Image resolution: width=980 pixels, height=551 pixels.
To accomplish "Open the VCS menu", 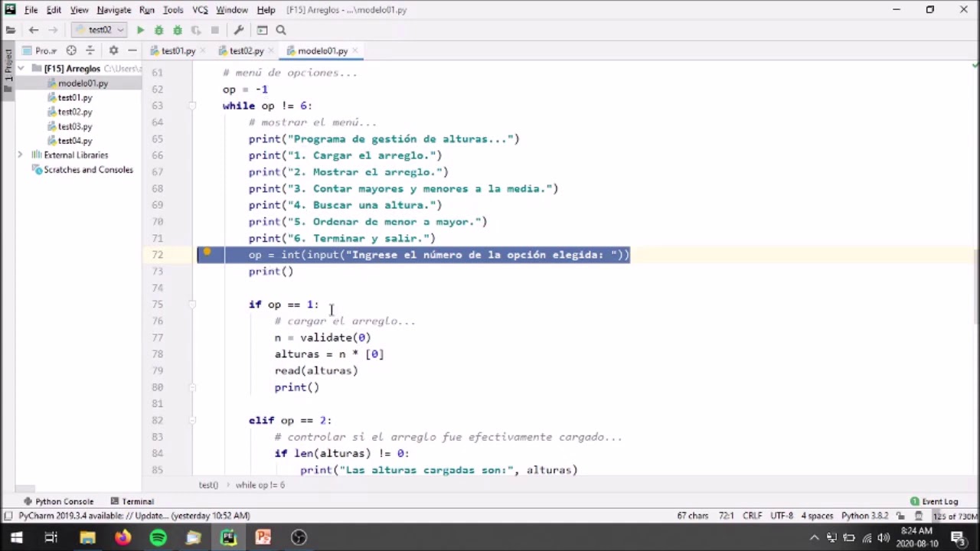I will pyautogui.click(x=200, y=10).
